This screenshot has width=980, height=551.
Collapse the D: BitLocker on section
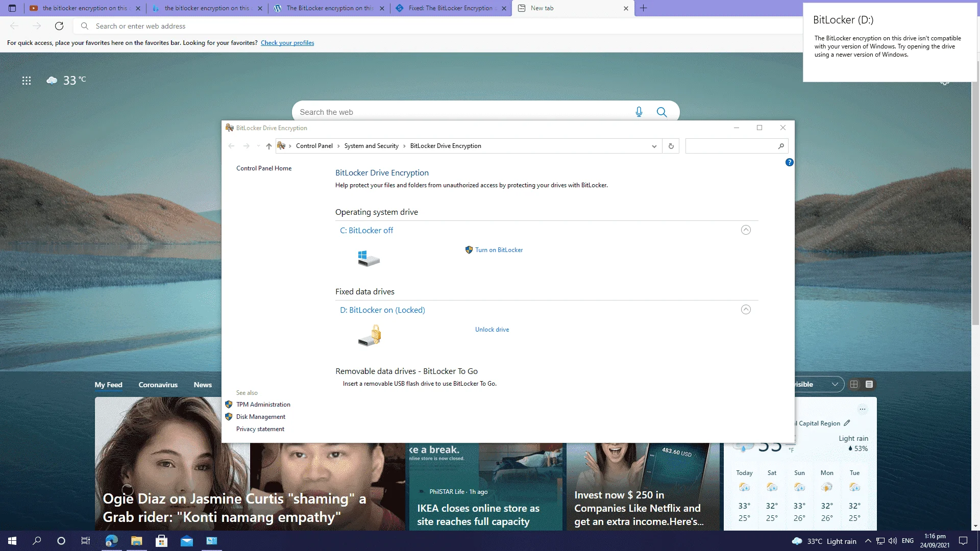746,310
